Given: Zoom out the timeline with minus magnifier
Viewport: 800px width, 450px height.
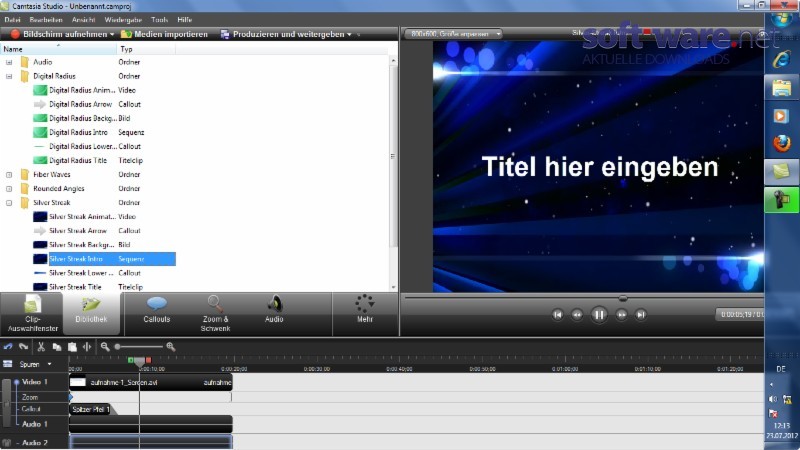Looking at the screenshot, I should point(105,347).
